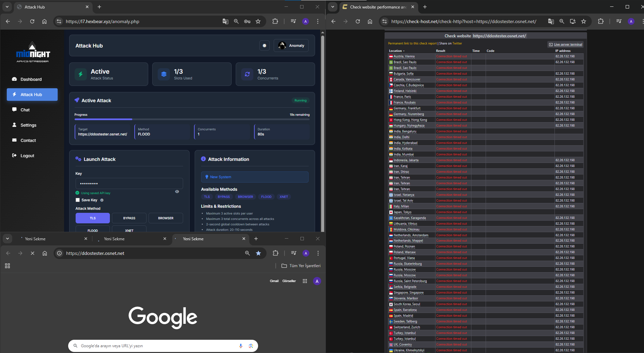
Task: Reload the hexbear.xyz anomaly page
Action: tap(32, 21)
